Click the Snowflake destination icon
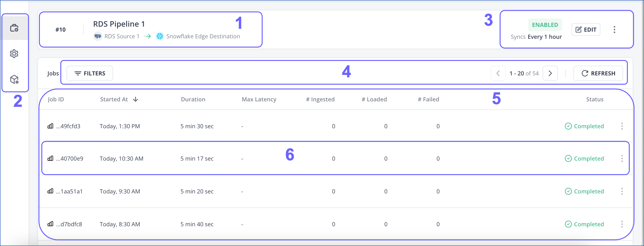This screenshot has width=644, height=246. point(160,36)
